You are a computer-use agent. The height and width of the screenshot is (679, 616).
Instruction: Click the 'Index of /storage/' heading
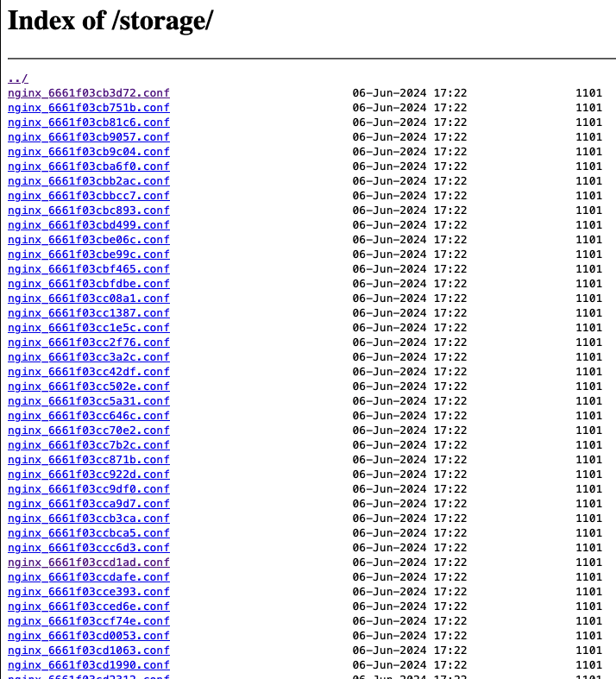[110, 21]
